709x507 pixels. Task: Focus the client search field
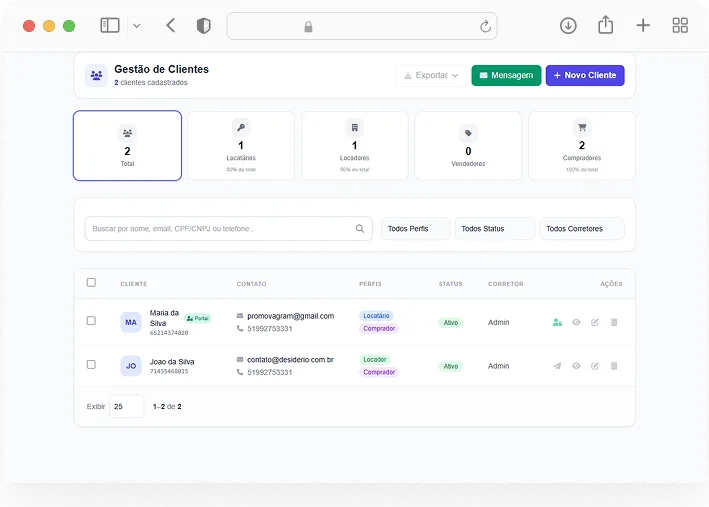click(228, 228)
